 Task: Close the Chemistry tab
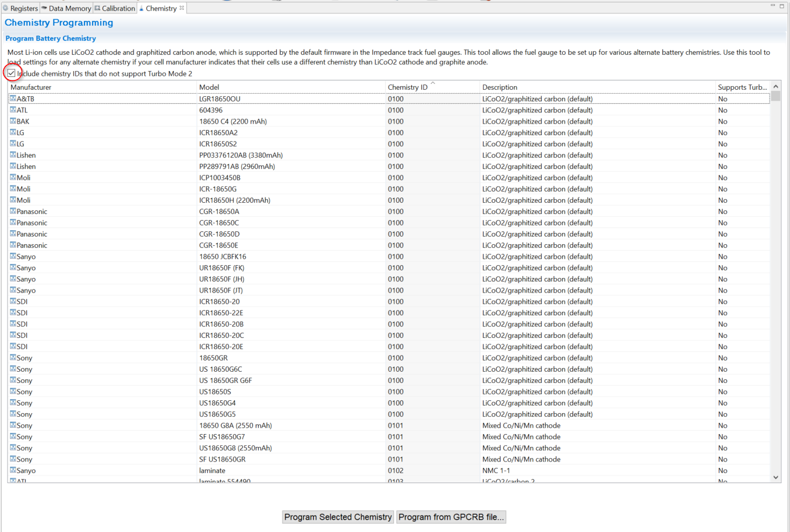182,8
